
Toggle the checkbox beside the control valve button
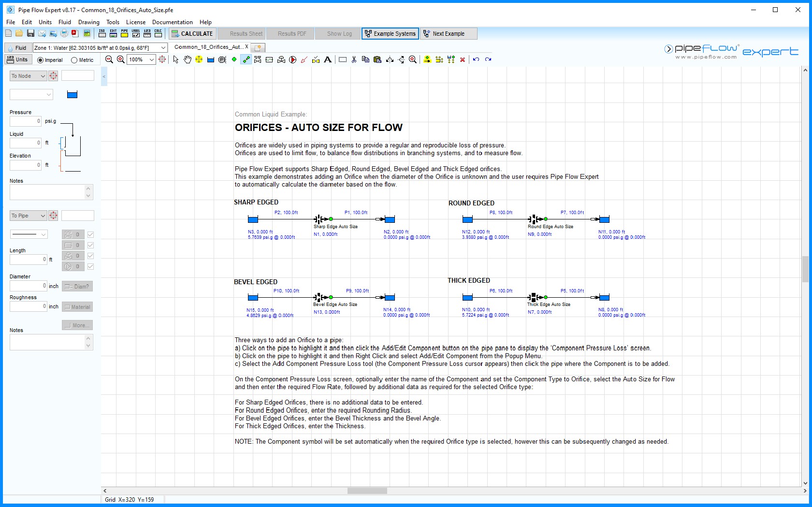(90, 256)
